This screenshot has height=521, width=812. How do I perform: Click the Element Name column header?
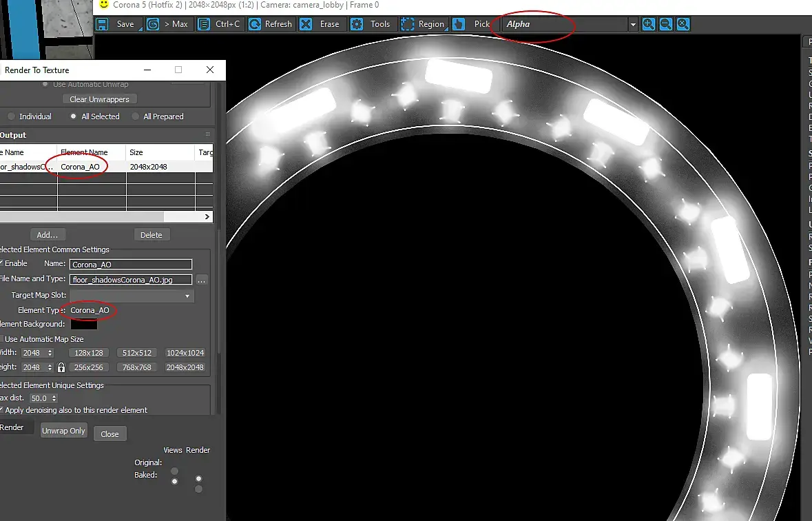[x=92, y=152]
